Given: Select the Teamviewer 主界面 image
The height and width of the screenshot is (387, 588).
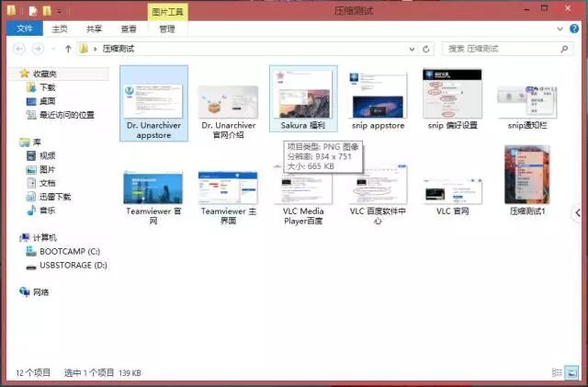Looking at the screenshot, I should [229, 198].
